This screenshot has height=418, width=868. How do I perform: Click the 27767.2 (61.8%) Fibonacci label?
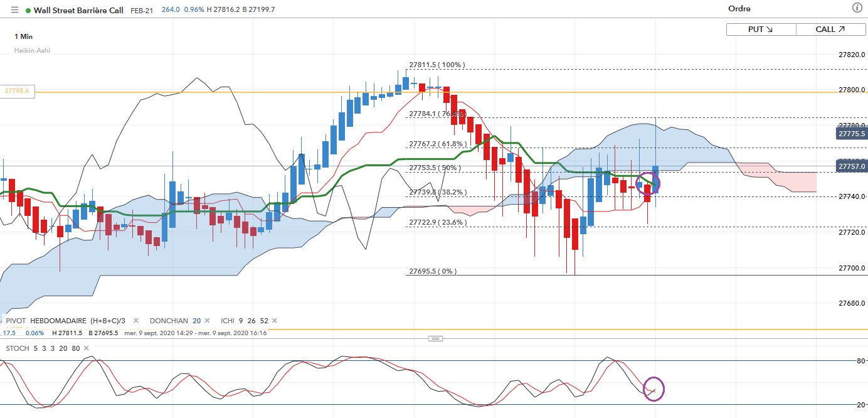point(437,144)
